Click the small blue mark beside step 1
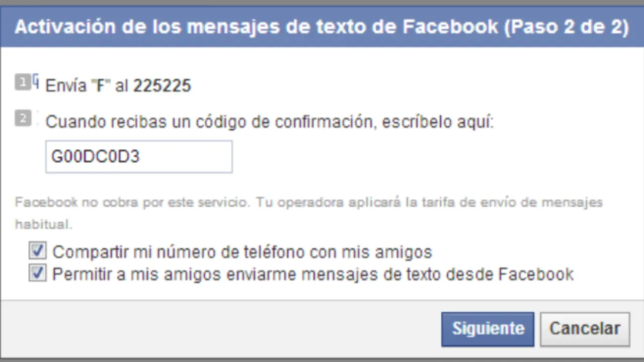The width and height of the screenshot is (644, 362). coord(36,81)
